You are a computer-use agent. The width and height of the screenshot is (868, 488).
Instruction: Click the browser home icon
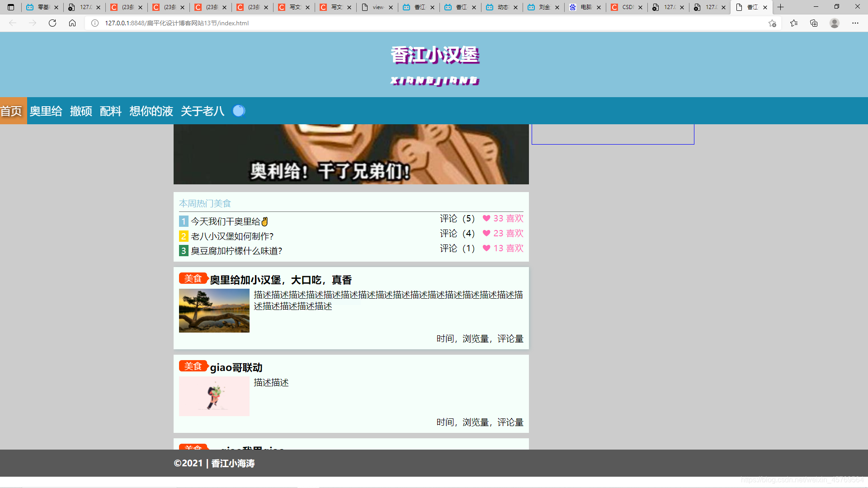tap(72, 23)
